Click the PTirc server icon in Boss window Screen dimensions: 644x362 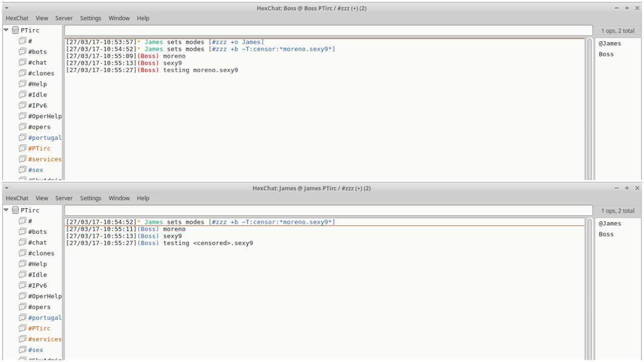point(15,30)
